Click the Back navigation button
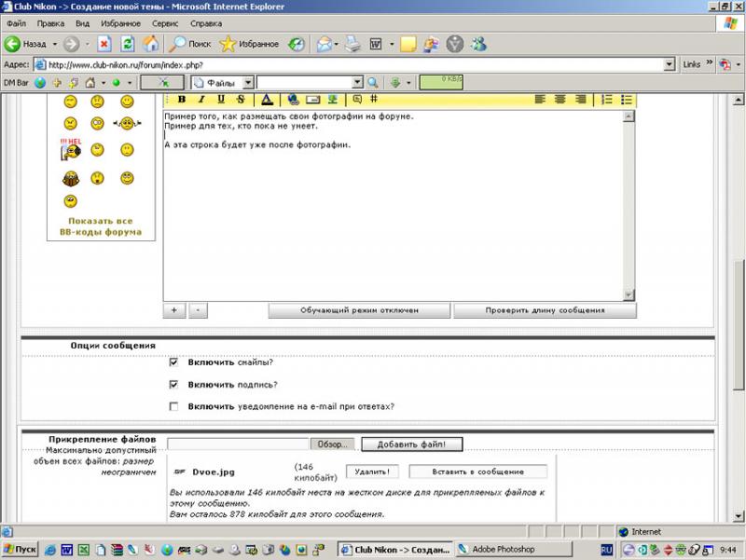746x560 pixels. (25, 44)
